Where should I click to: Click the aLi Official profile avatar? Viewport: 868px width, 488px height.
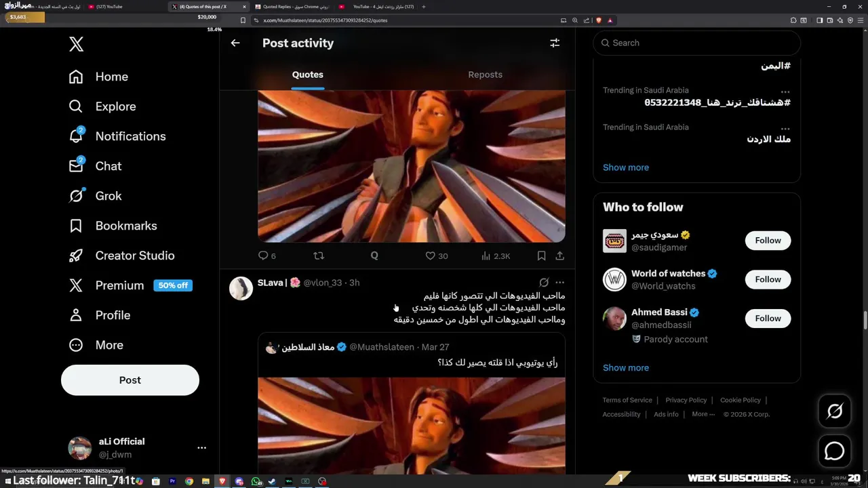tap(80, 448)
